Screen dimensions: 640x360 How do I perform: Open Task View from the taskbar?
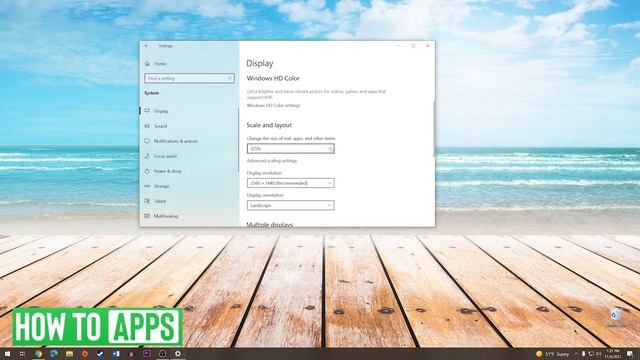tap(22, 354)
